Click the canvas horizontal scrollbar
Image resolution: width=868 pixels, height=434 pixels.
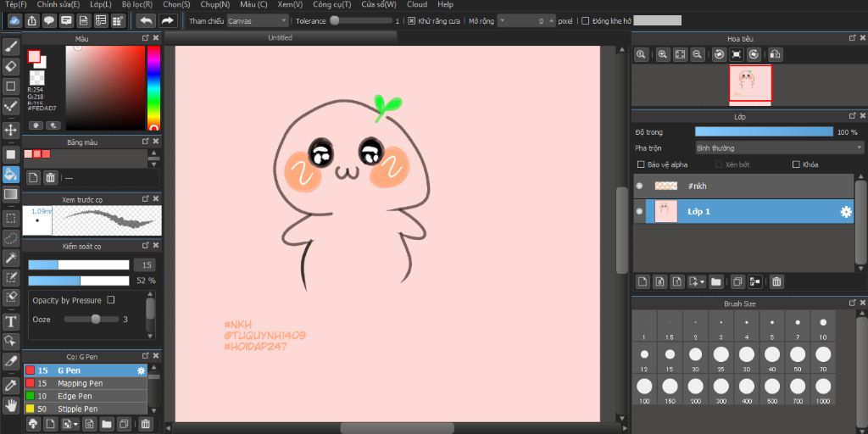[397, 428]
